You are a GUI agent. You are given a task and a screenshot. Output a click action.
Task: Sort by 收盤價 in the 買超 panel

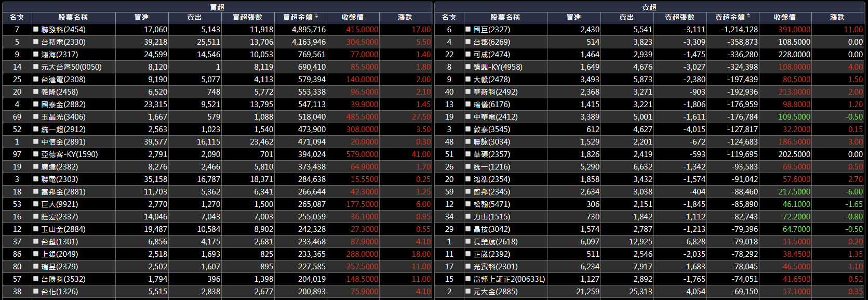click(x=353, y=18)
